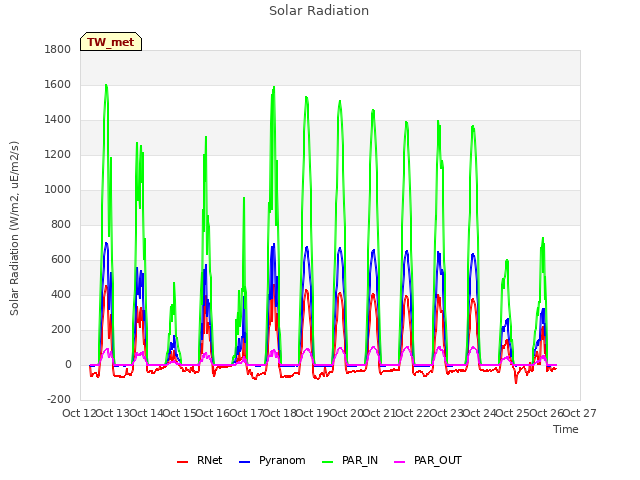Click the Oct 20 x-axis label

pyautogui.click(x=346, y=413)
